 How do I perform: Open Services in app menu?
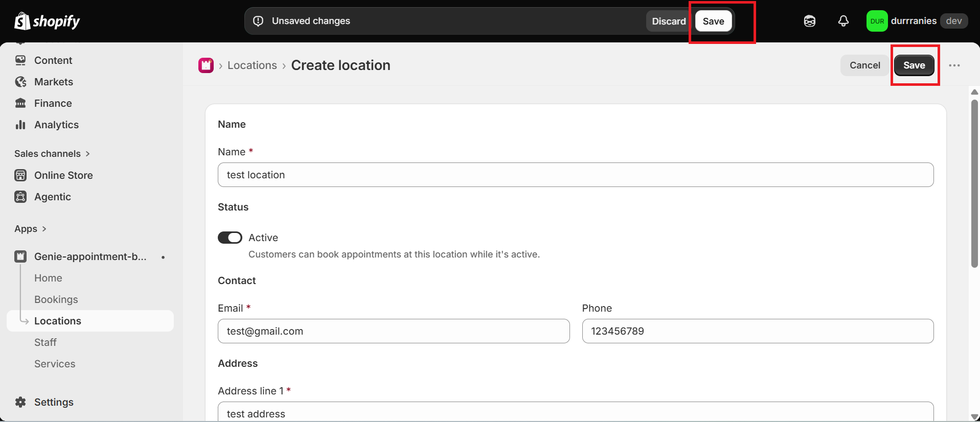(x=55, y=364)
